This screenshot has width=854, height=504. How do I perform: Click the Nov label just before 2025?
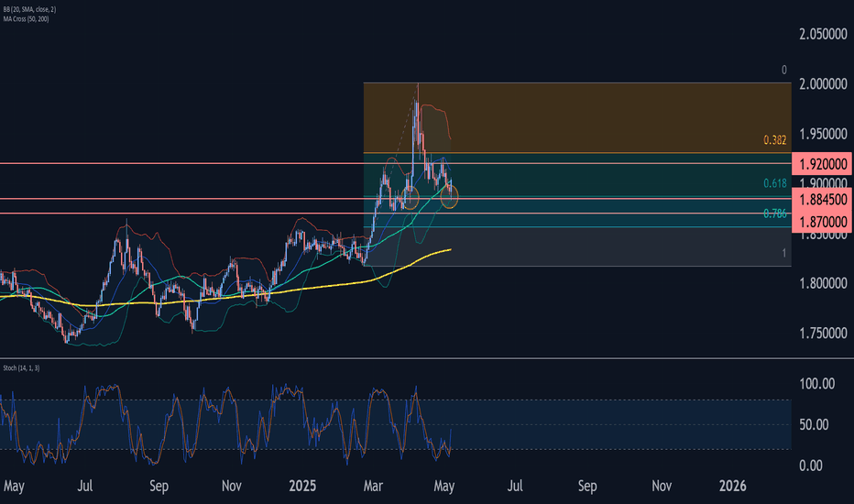(x=232, y=486)
